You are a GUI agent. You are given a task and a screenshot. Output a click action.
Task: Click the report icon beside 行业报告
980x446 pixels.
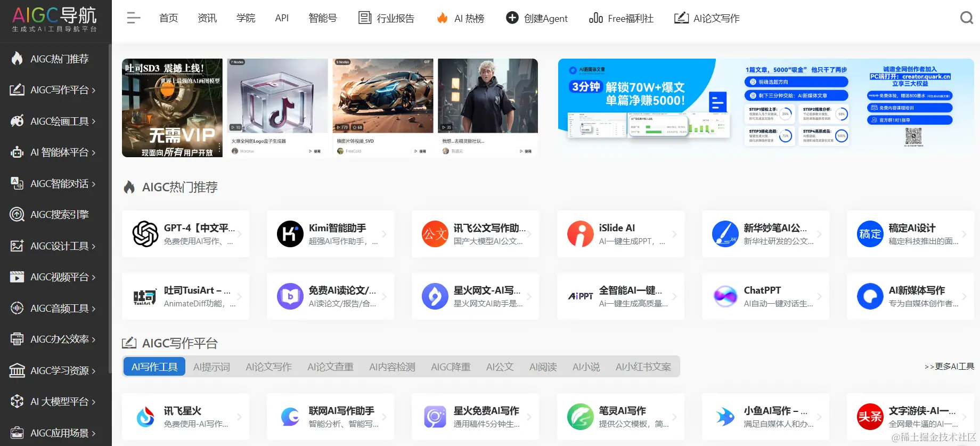pyautogui.click(x=365, y=18)
